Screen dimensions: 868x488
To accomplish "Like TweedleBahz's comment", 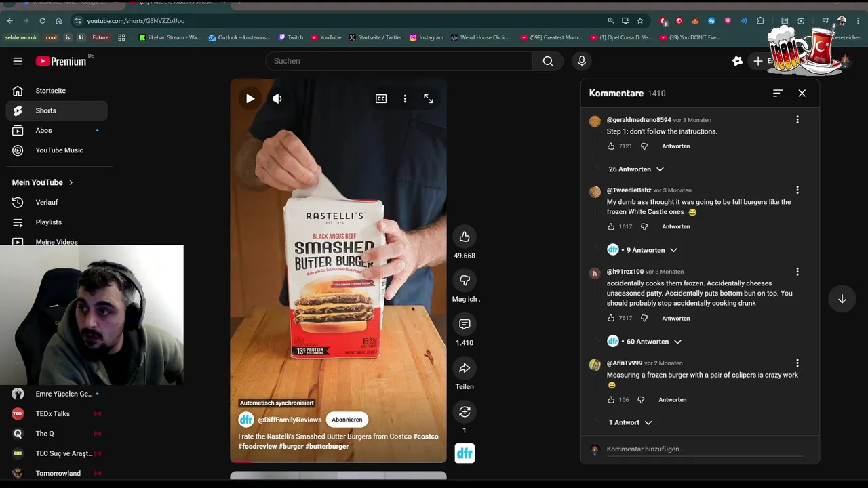I will [x=611, y=227].
